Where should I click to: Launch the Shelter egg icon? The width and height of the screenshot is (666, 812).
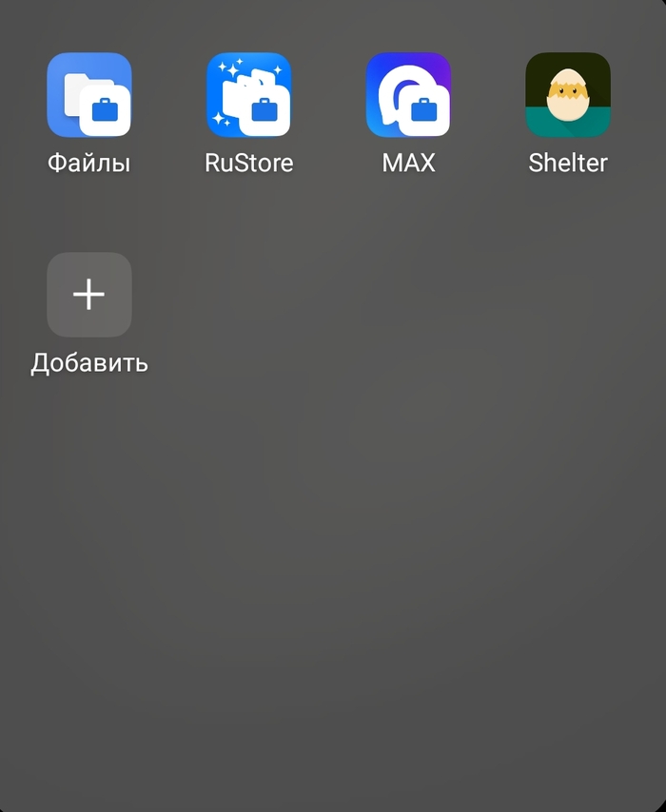pos(568,95)
